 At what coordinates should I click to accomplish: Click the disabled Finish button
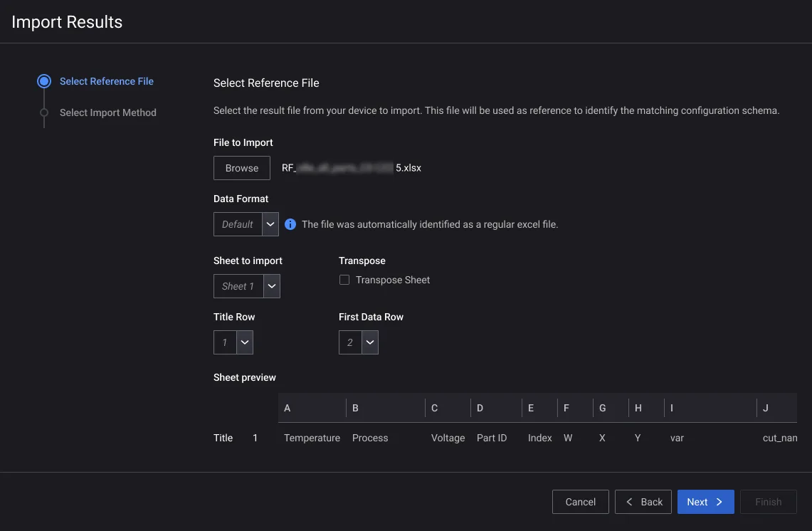[769, 502]
